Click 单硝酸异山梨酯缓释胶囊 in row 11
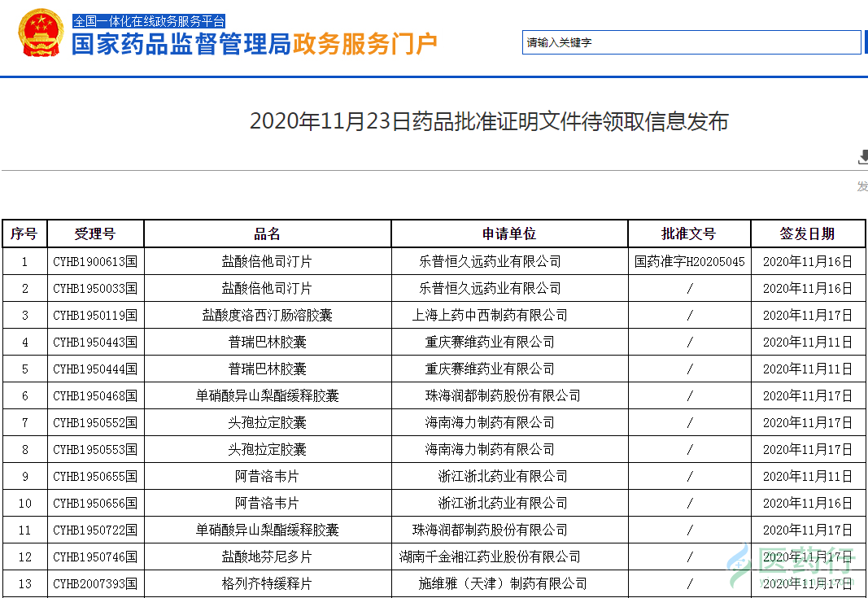The width and height of the screenshot is (868, 598). (268, 530)
